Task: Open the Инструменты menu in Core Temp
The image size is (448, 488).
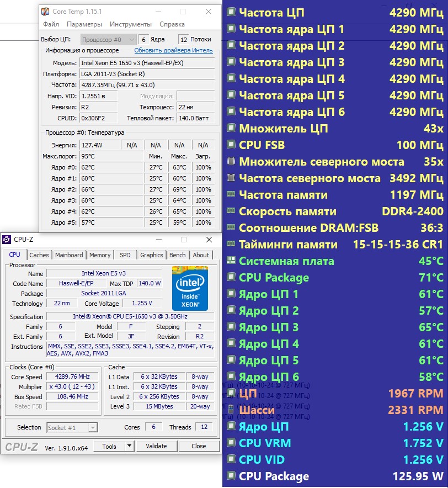Action: [x=131, y=24]
